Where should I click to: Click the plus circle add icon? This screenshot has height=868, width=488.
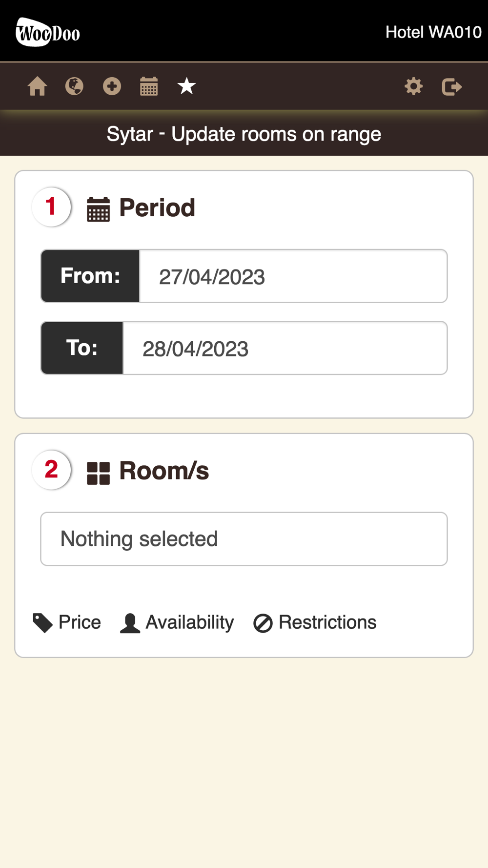(112, 86)
